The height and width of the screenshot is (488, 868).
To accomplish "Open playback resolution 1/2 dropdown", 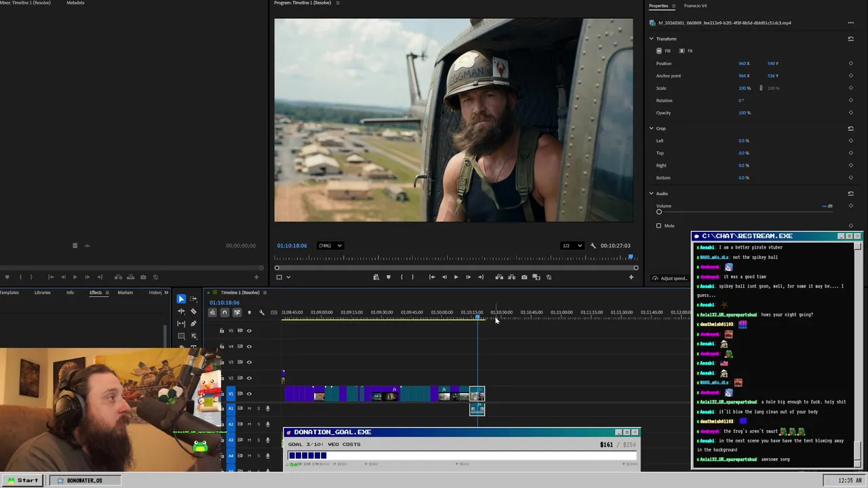I will coord(571,245).
